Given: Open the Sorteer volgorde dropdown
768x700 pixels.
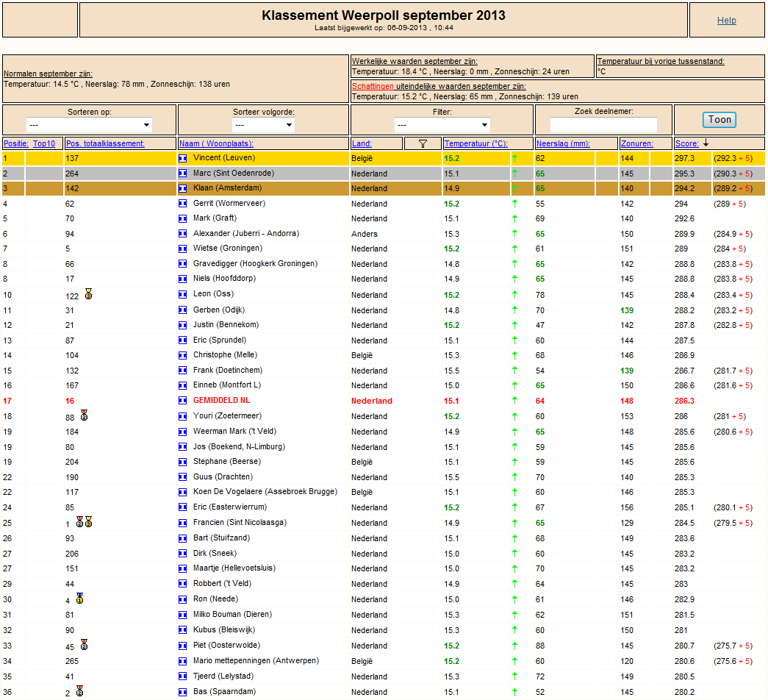Looking at the screenshot, I should [264, 125].
